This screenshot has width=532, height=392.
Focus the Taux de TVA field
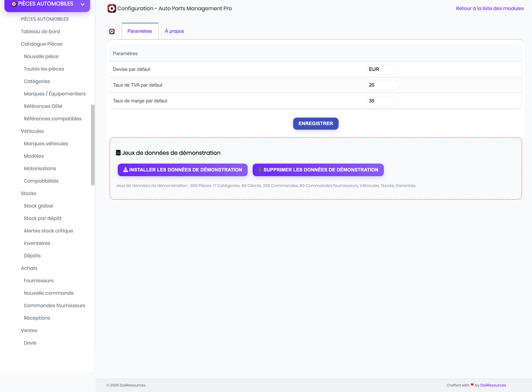382,85
